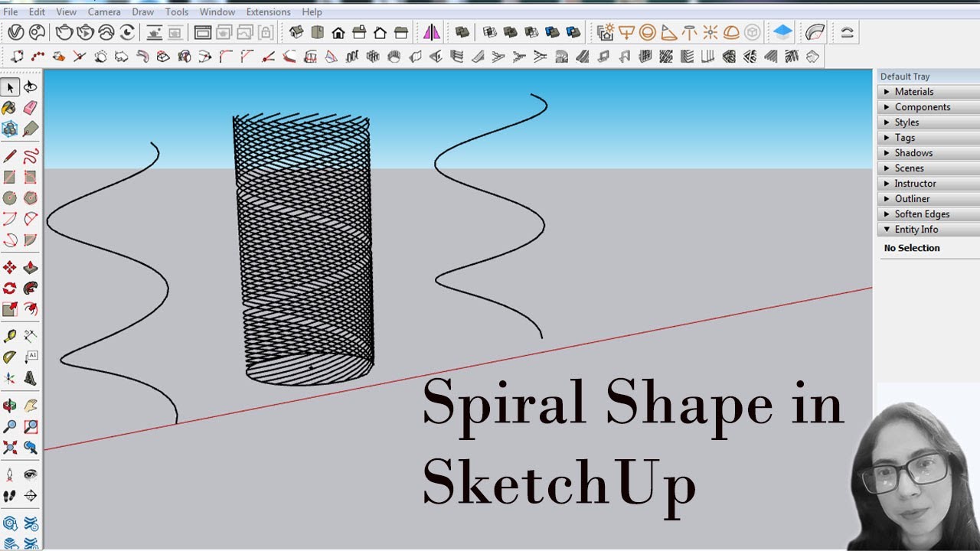
Task: Activate the Walk footprints tool
Action: [10, 496]
